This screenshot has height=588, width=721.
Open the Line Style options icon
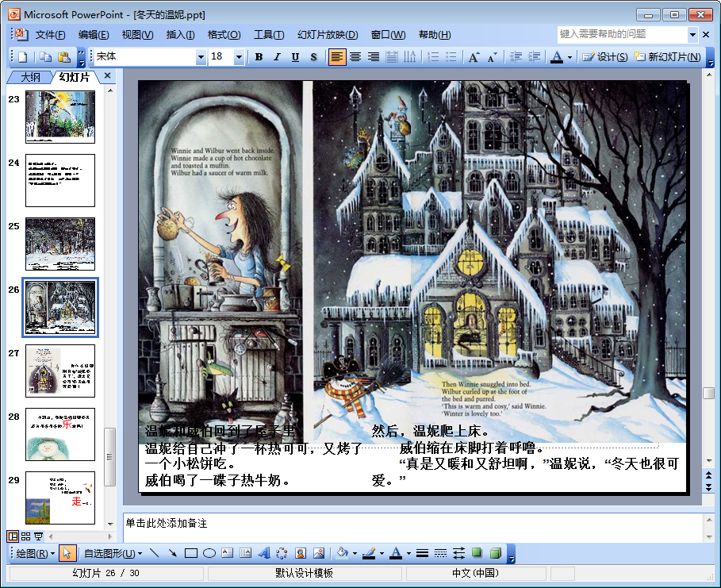pyautogui.click(x=422, y=554)
